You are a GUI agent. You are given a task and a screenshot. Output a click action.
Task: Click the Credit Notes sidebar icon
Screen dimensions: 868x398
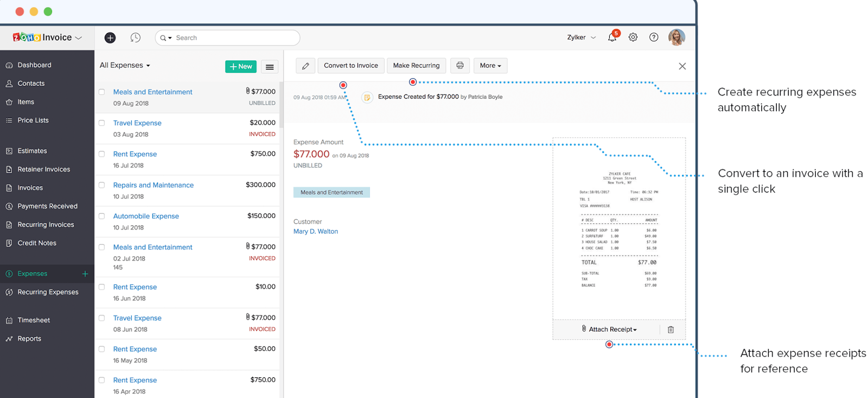pos(9,243)
